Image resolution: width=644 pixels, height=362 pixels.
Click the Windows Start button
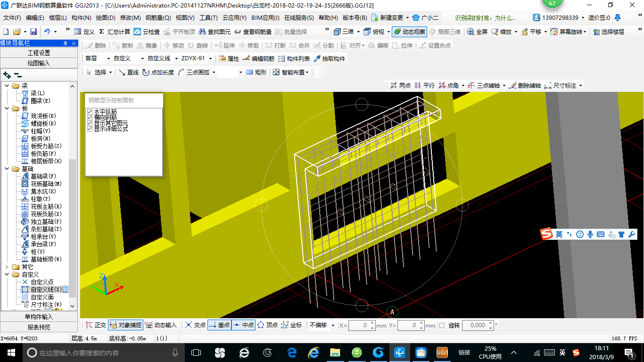(11, 352)
